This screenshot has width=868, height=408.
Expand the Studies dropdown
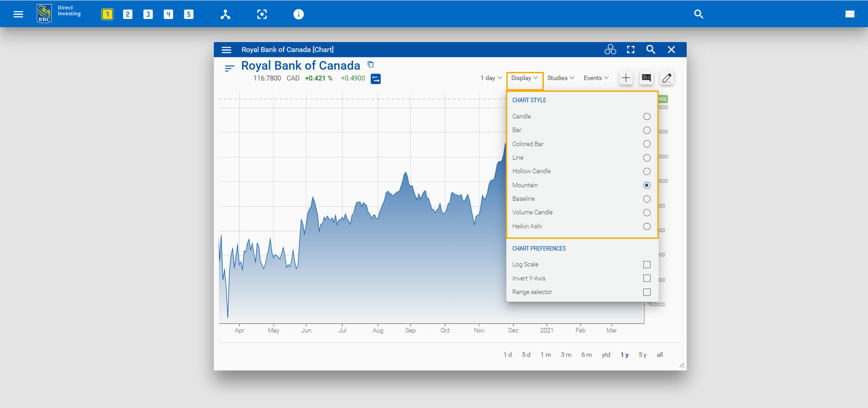click(560, 78)
